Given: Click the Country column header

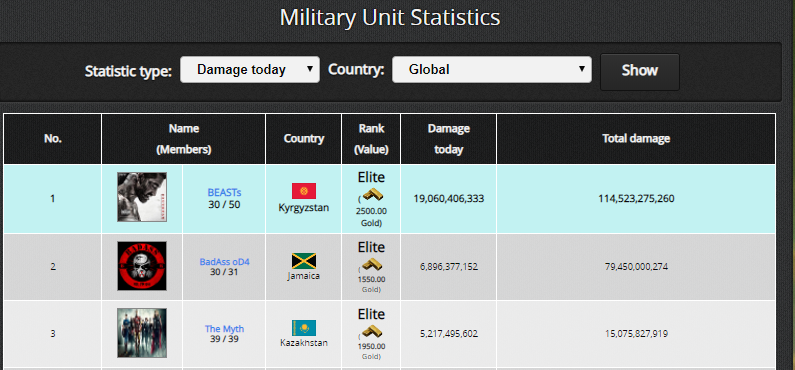Looking at the screenshot, I should click(304, 139).
